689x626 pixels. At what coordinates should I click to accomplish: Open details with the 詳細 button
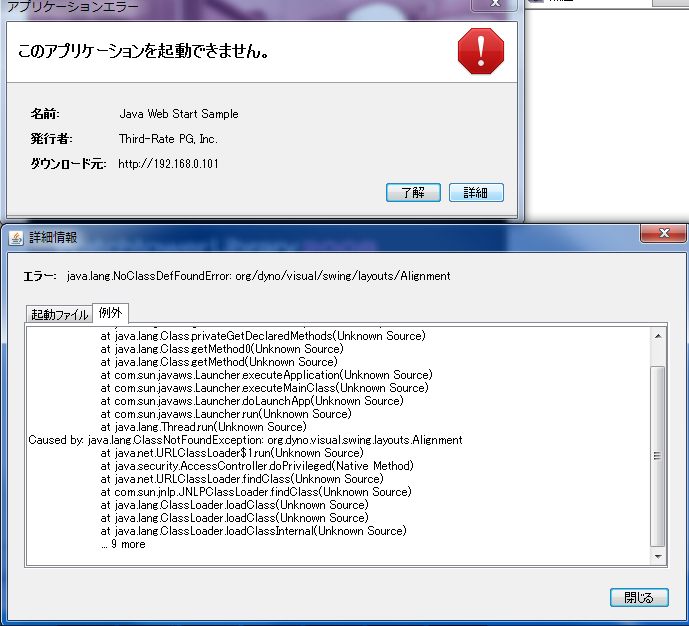(476, 192)
